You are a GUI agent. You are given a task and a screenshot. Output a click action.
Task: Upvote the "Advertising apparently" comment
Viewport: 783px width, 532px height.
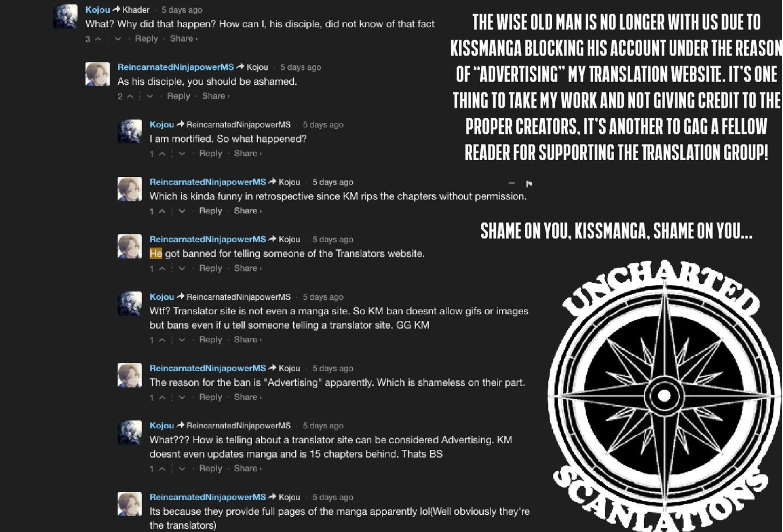[x=162, y=398]
